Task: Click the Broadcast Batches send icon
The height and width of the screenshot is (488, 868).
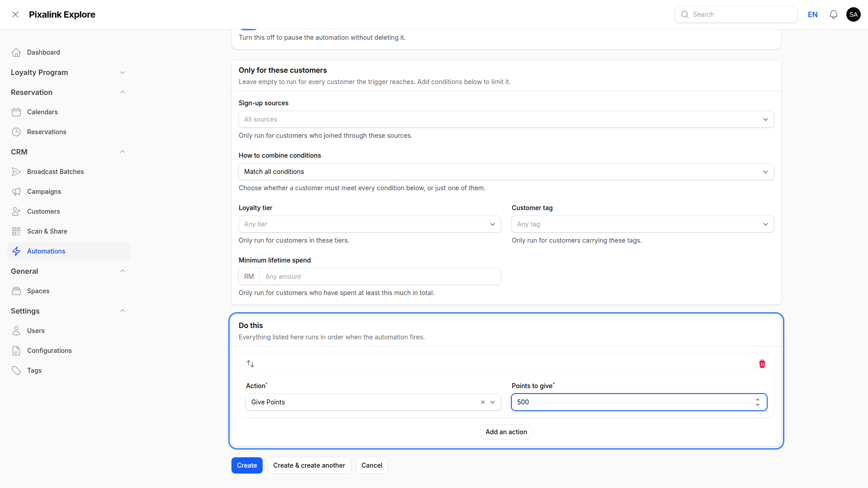Action: [16, 172]
